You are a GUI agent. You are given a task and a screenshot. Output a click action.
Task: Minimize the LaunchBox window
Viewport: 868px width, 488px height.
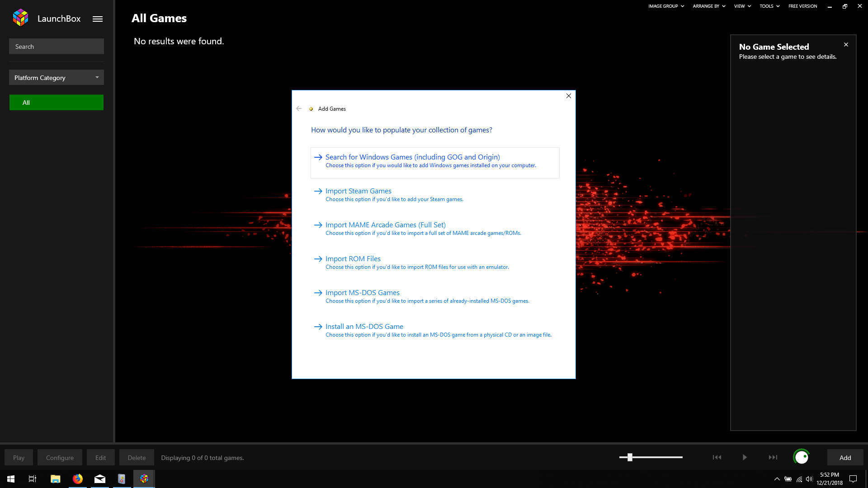coord(830,6)
